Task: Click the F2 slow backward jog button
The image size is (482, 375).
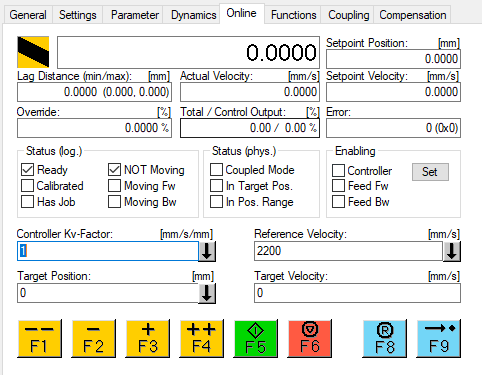Action: (x=93, y=338)
